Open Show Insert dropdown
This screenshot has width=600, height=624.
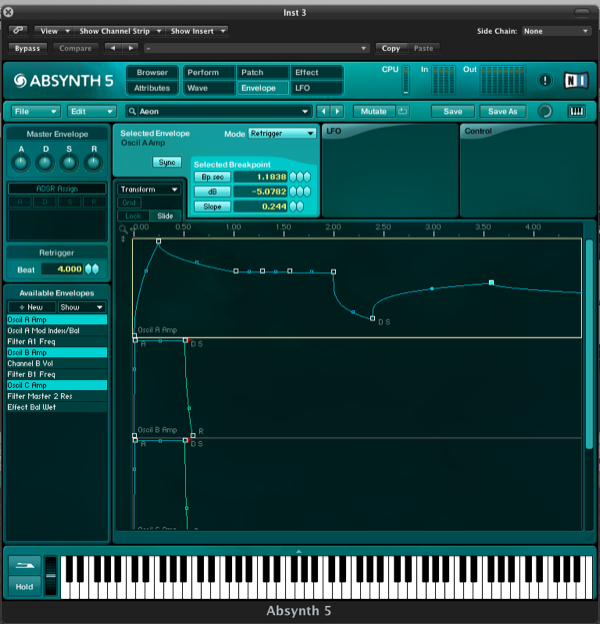[197, 31]
